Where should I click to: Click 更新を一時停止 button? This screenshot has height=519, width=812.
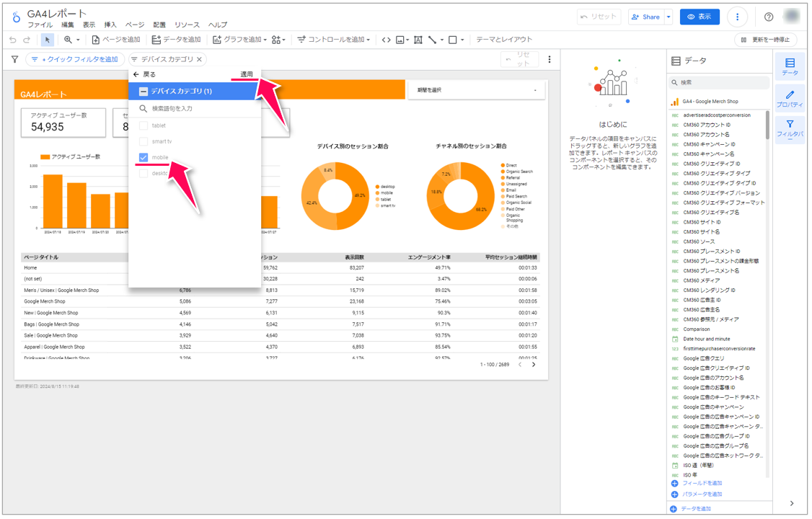click(766, 40)
